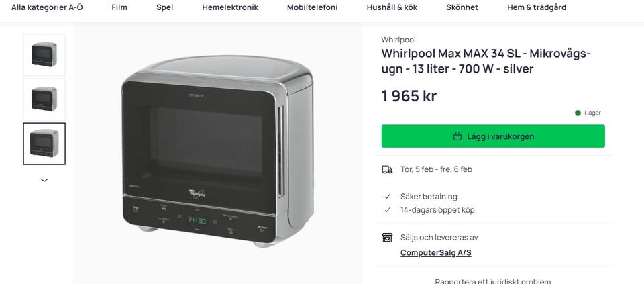This screenshot has height=284, width=644.
Task: Click the store icon beside seller info
Action: [387, 238]
